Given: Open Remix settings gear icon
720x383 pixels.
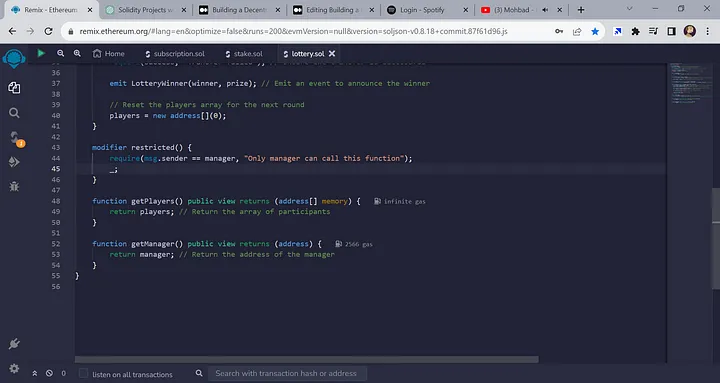Looking at the screenshot, I should (x=14, y=368).
